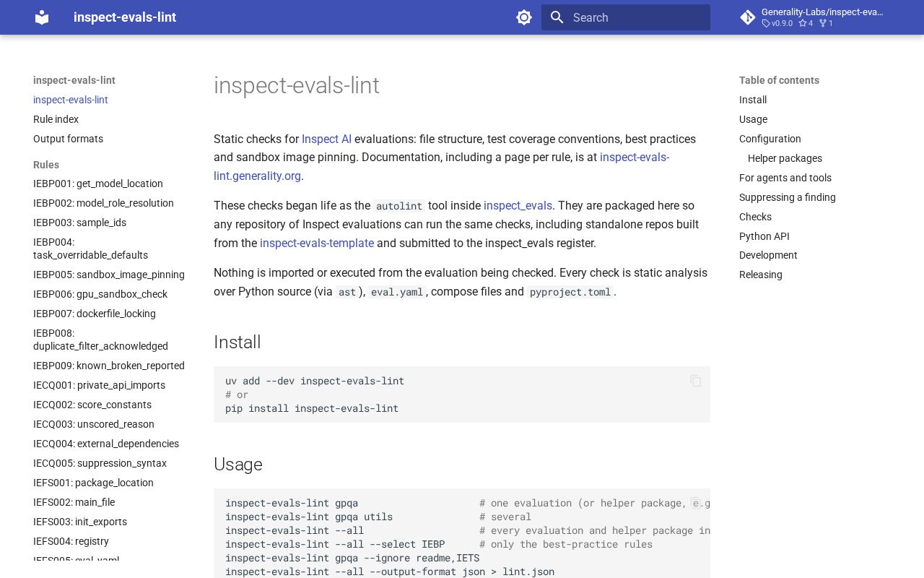This screenshot has width=924, height=578.
Task: Open rule IEBP004: task_overridable_defaults
Action: tap(90, 249)
